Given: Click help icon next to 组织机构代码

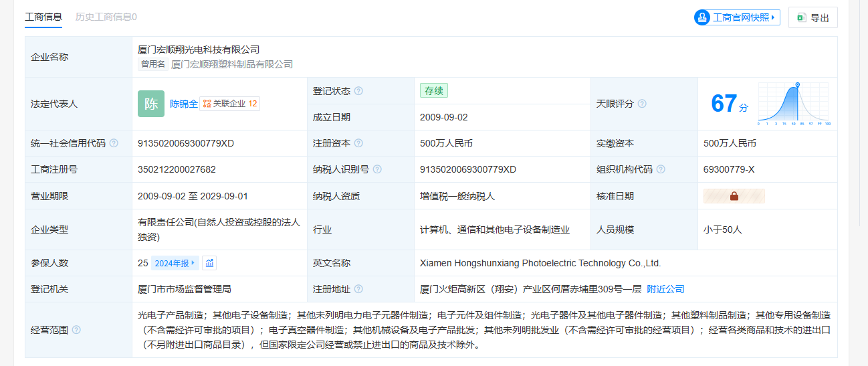Looking at the screenshot, I should tap(661, 169).
